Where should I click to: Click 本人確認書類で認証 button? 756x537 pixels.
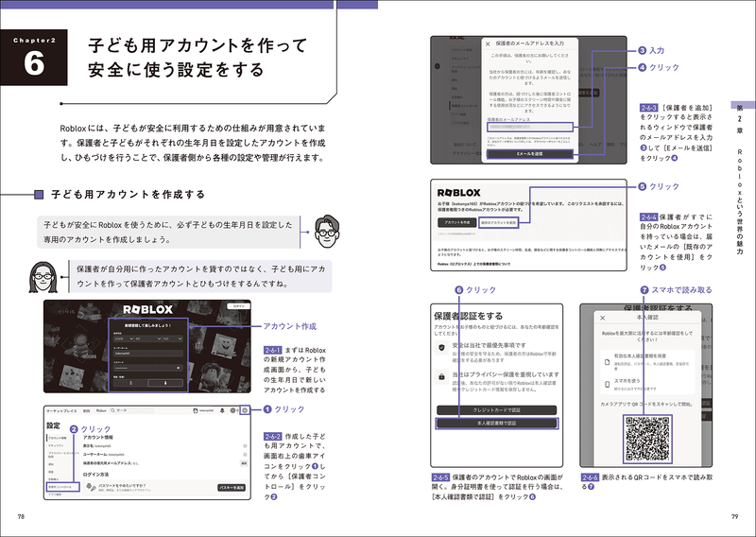click(497, 424)
